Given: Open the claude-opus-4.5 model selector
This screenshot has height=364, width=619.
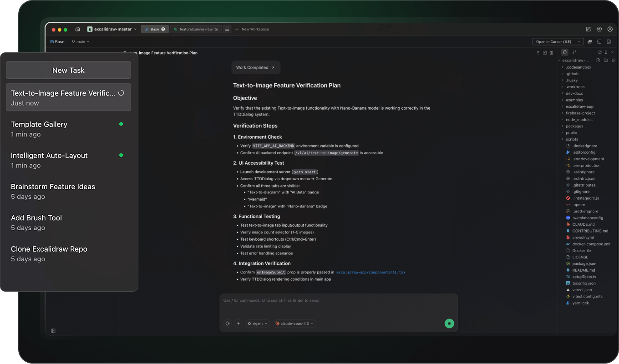Looking at the screenshot, I should (294, 324).
